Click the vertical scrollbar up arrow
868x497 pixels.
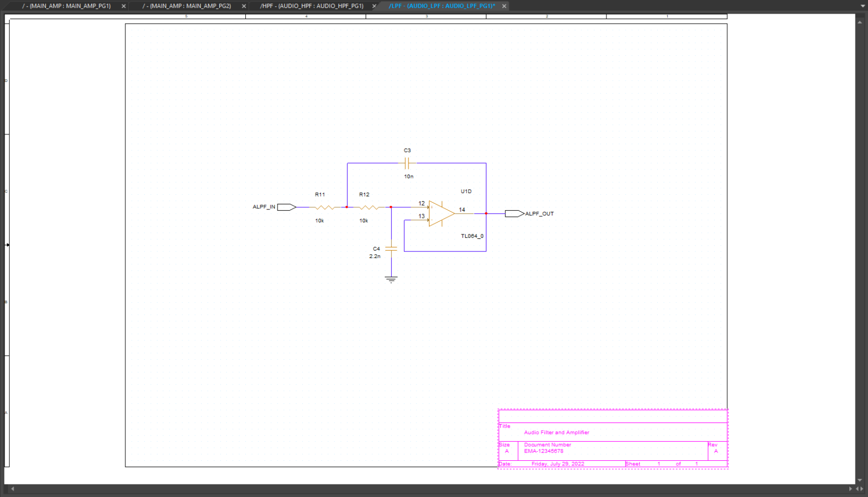[x=861, y=22]
